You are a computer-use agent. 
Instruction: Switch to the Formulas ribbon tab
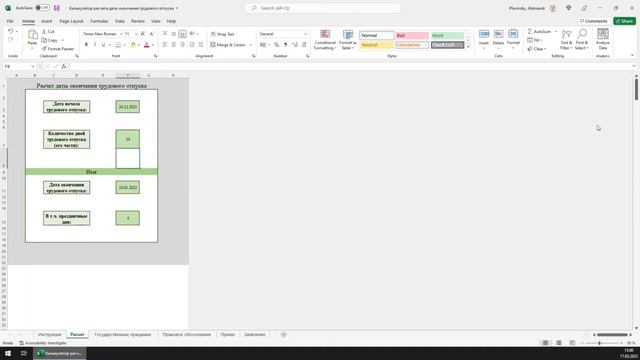tap(99, 21)
